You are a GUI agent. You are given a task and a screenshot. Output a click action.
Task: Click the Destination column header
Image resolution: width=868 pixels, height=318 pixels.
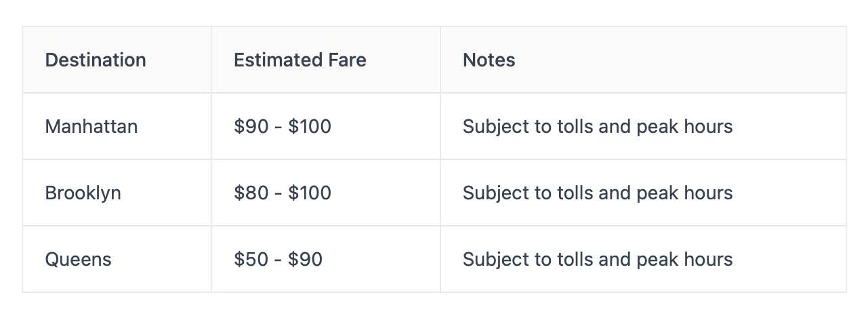pyautogui.click(x=96, y=60)
